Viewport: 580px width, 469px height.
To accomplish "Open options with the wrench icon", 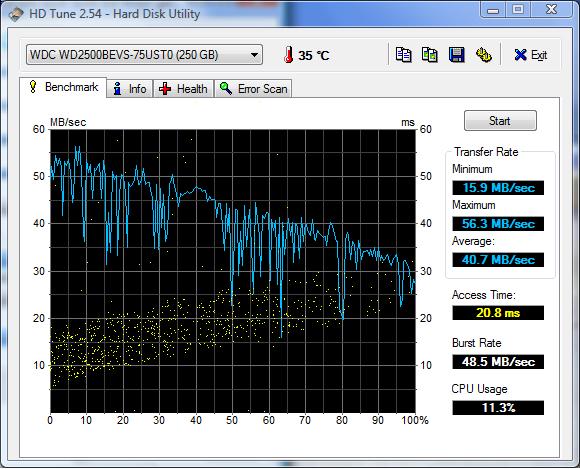I will pos(483,55).
